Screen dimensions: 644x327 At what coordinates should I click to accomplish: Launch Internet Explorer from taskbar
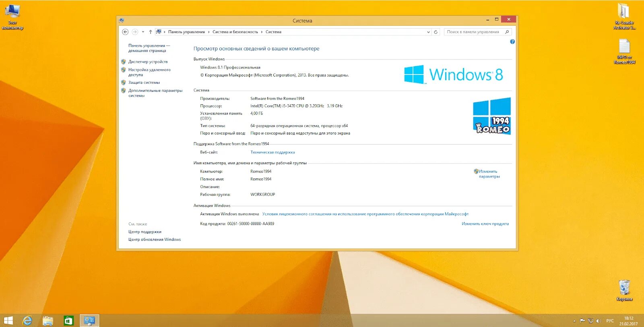click(27, 321)
